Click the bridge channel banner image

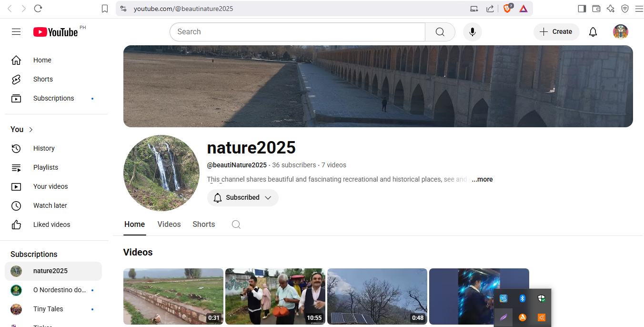[378, 86]
